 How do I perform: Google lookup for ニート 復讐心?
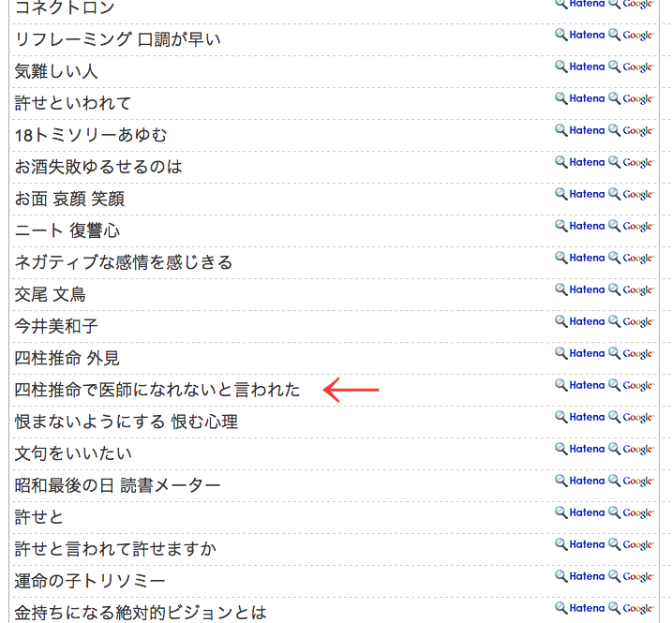tap(631, 226)
